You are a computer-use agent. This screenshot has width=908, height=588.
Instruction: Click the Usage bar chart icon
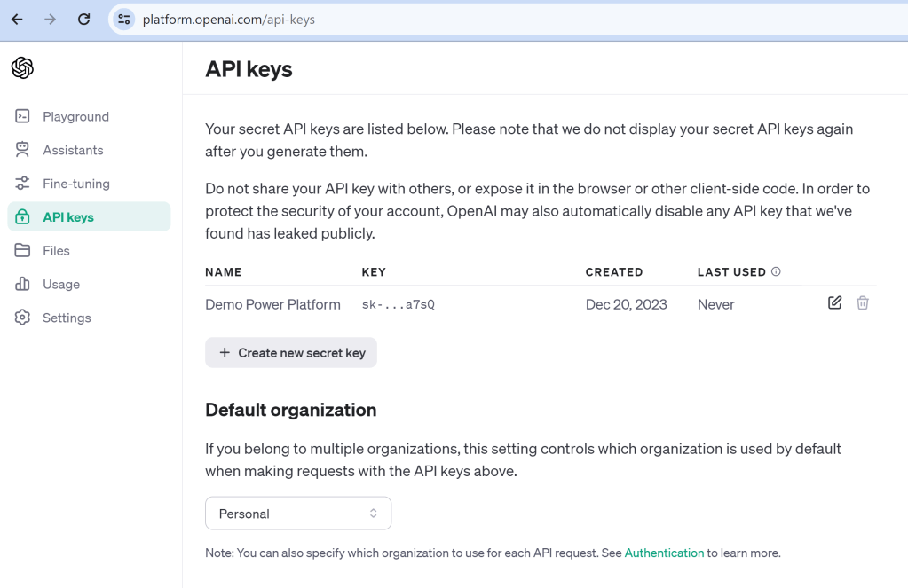point(23,285)
